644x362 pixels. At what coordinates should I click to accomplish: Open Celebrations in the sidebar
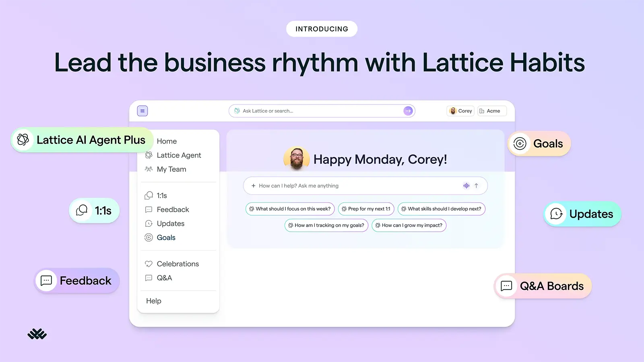179,264
